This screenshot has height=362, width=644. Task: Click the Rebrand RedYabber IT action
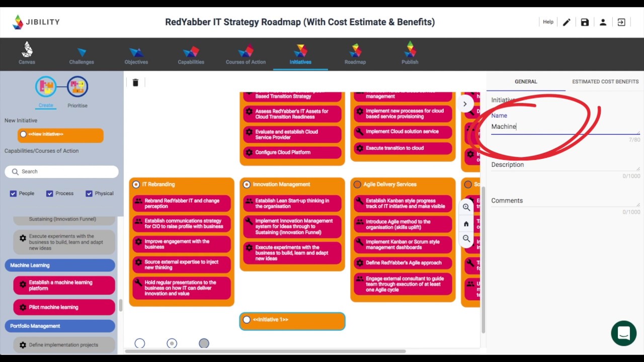[x=182, y=204]
